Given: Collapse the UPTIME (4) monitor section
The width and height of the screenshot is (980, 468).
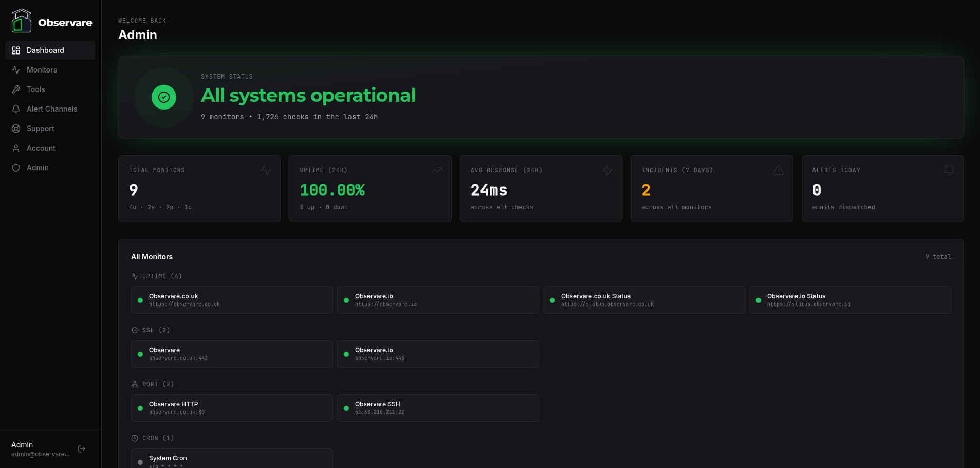Looking at the screenshot, I should tap(157, 276).
